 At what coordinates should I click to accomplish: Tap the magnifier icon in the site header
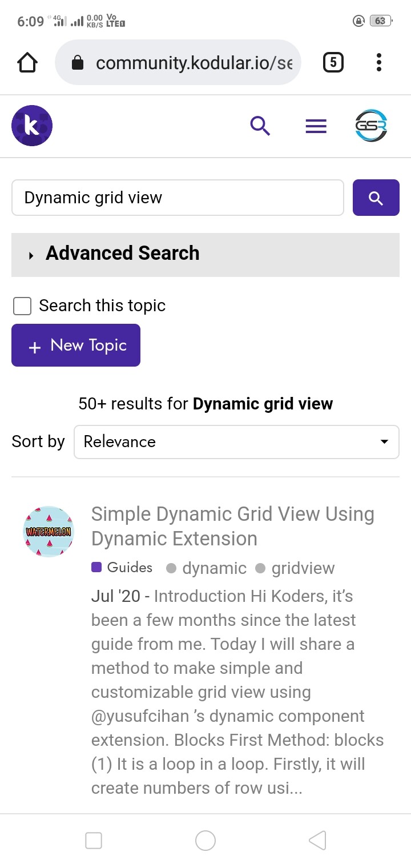(260, 126)
